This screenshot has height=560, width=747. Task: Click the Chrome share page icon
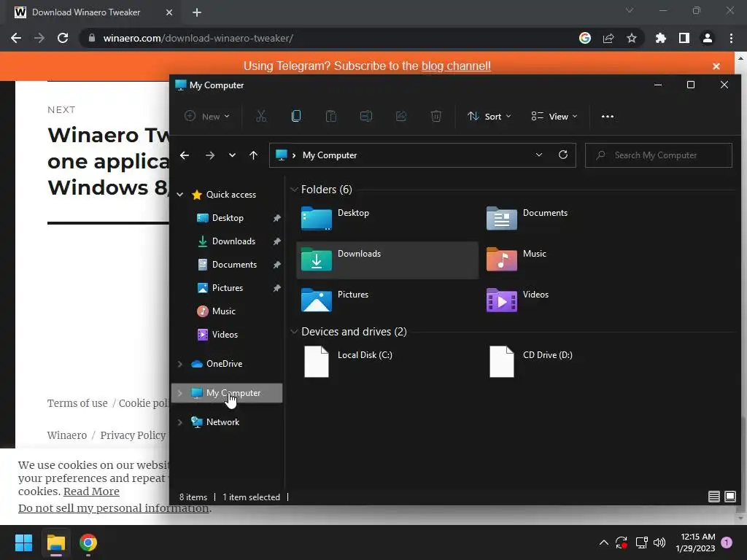(x=608, y=38)
